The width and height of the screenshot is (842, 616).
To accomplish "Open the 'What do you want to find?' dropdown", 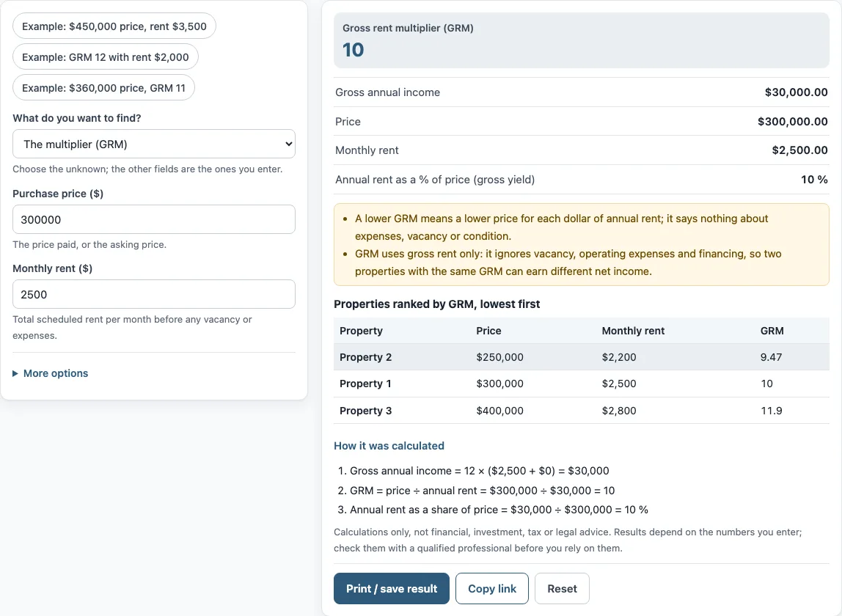I will (153, 144).
